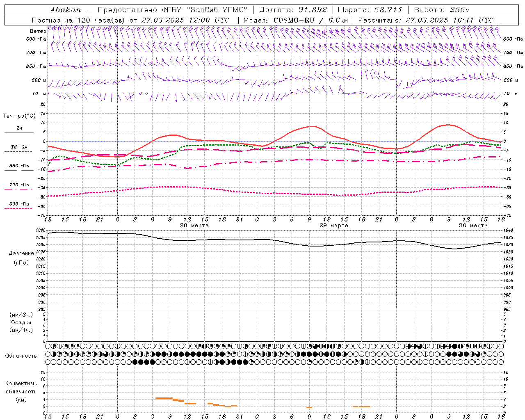
Task: Click the station name Abakan in header
Action: tap(66, 10)
